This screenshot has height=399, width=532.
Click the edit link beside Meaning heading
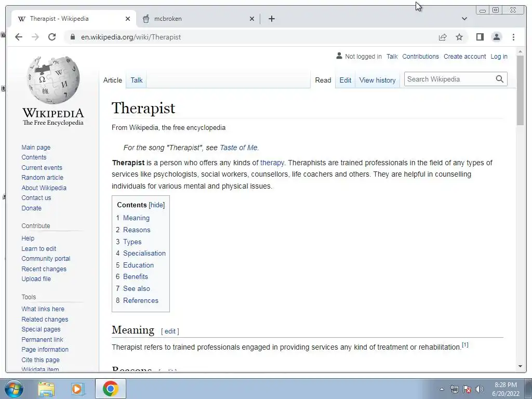pos(170,331)
